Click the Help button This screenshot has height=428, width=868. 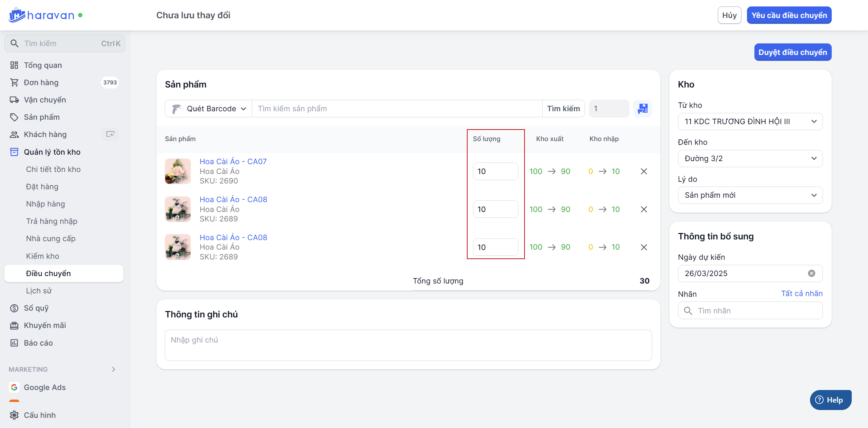830,400
